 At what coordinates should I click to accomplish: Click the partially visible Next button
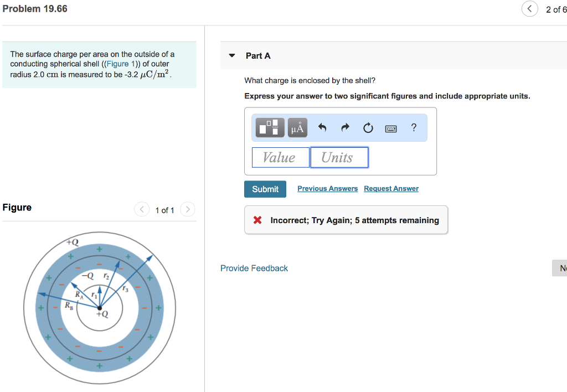click(x=559, y=268)
